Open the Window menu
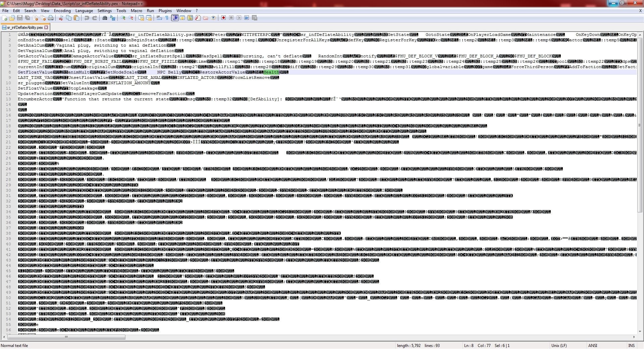Screen dimensions: 644x349 click(x=184, y=11)
